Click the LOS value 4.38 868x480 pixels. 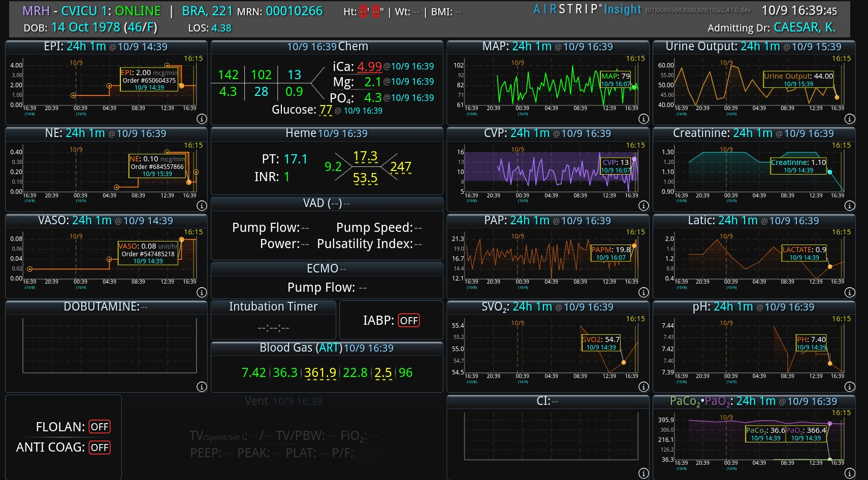pos(221,28)
